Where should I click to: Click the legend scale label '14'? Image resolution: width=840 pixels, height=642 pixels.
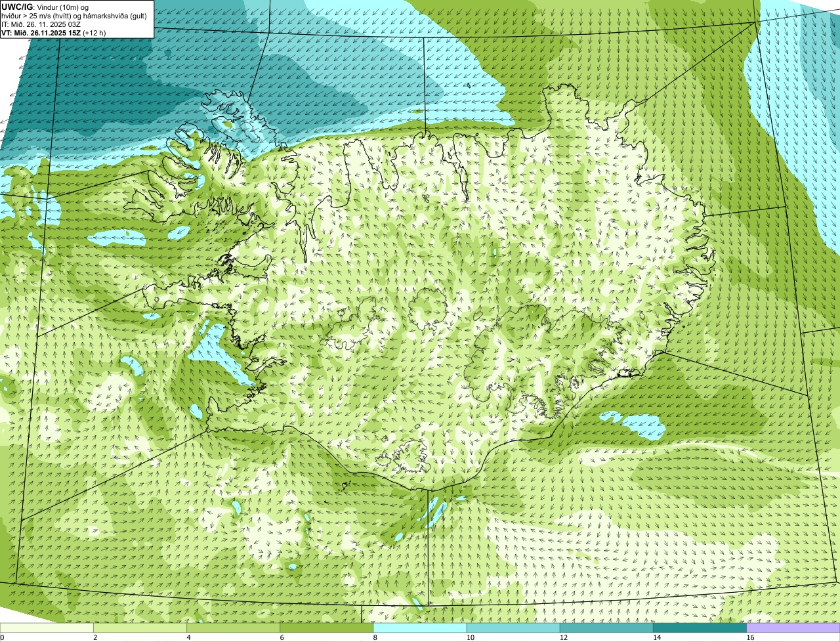pyautogui.click(x=657, y=637)
